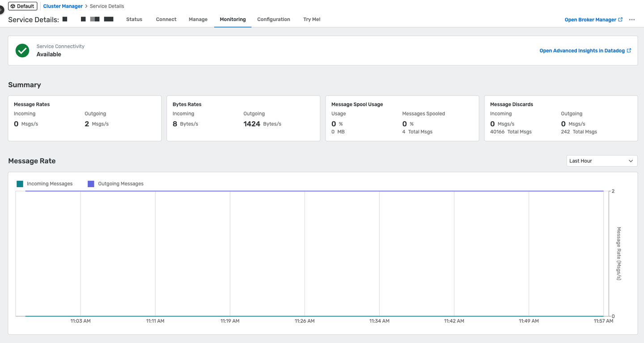Viewport: 644px width, 343px height.
Task: Switch to the Connect tab
Action: [x=166, y=19]
